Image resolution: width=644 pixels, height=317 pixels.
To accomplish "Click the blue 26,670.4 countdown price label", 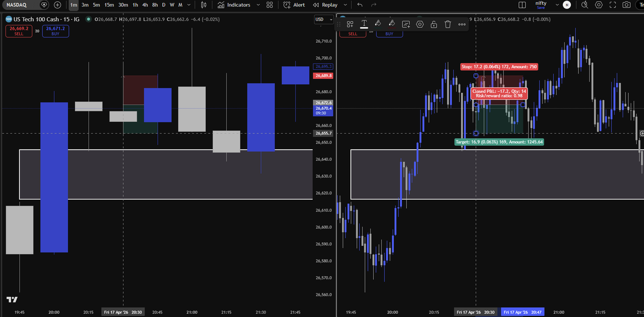I will (323, 110).
